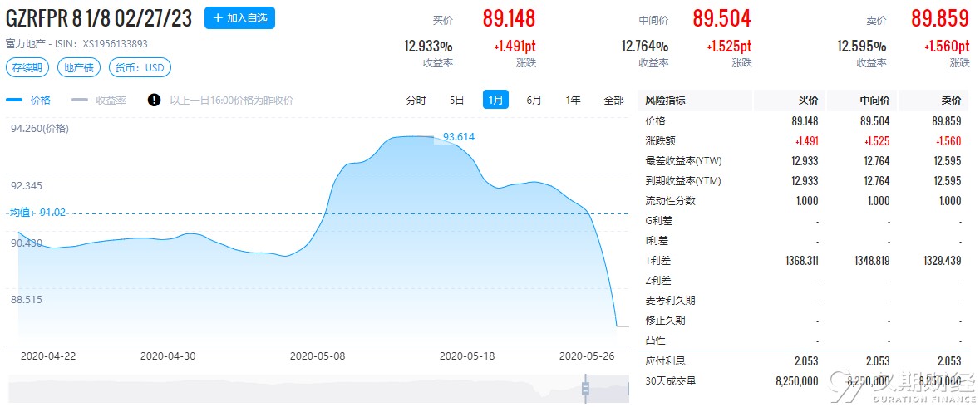980x407 pixels.
Task: Click the 加入自选 add-to-watchlist button
Action: pyautogui.click(x=239, y=18)
